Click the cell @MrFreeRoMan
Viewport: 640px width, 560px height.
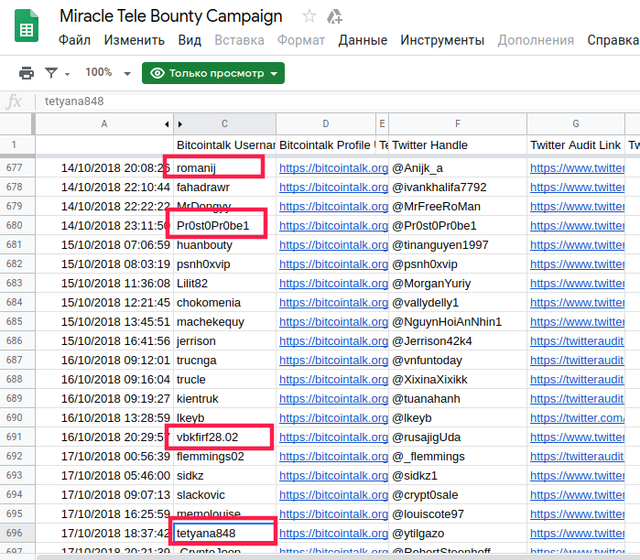pyautogui.click(x=458, y=207)
